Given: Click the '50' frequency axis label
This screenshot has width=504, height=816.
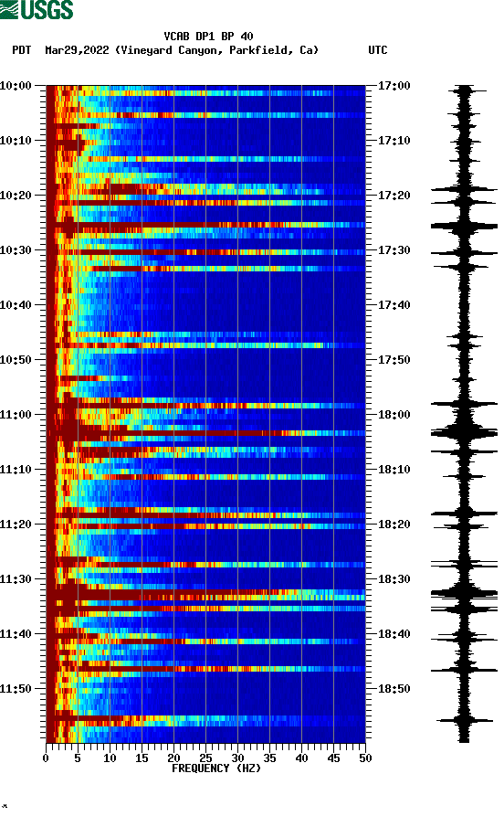Looking at the screenshot, I should tap(365, 758).
